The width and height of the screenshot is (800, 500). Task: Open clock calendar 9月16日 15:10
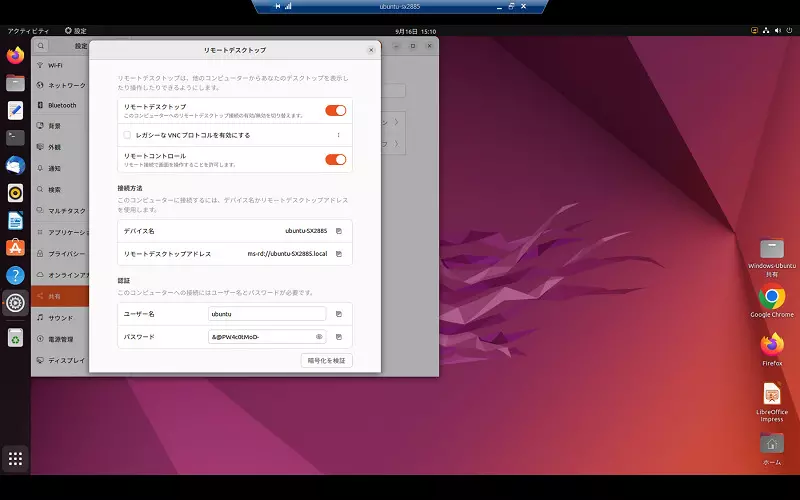pos(415,32)
